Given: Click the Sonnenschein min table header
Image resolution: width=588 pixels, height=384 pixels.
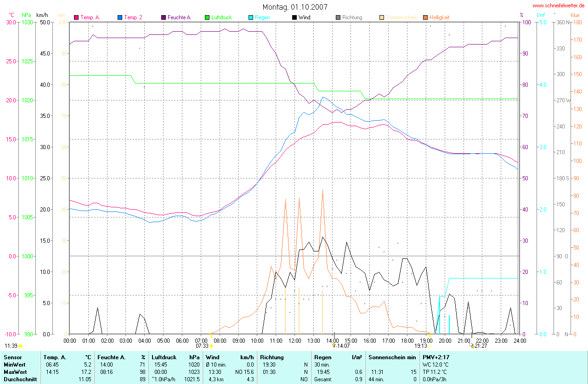Looking at the screenshot, I should point(392,357).
